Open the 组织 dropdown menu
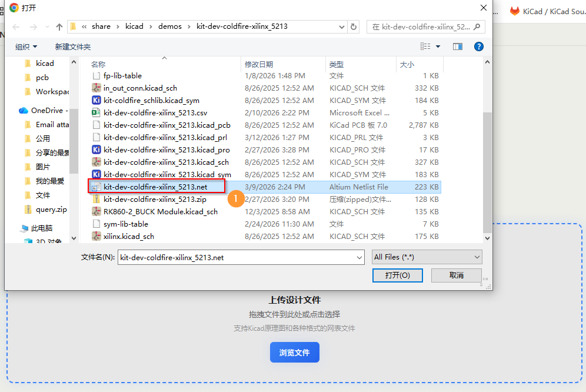Viewport: 586px width, 392px height. [x=26, y=46]
